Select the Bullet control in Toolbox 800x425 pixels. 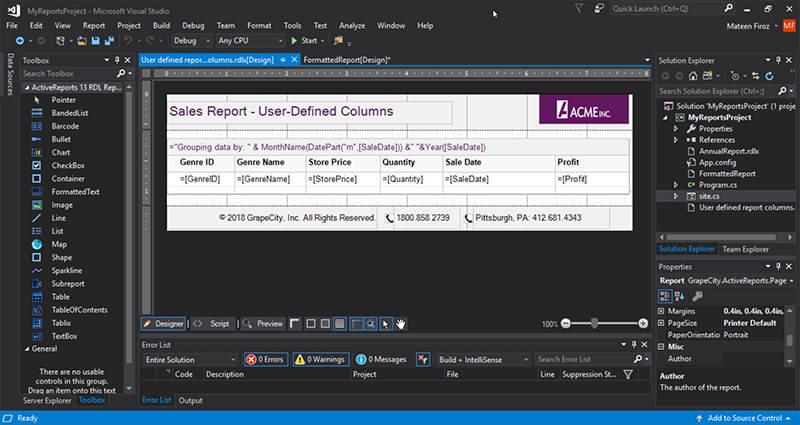61,139
